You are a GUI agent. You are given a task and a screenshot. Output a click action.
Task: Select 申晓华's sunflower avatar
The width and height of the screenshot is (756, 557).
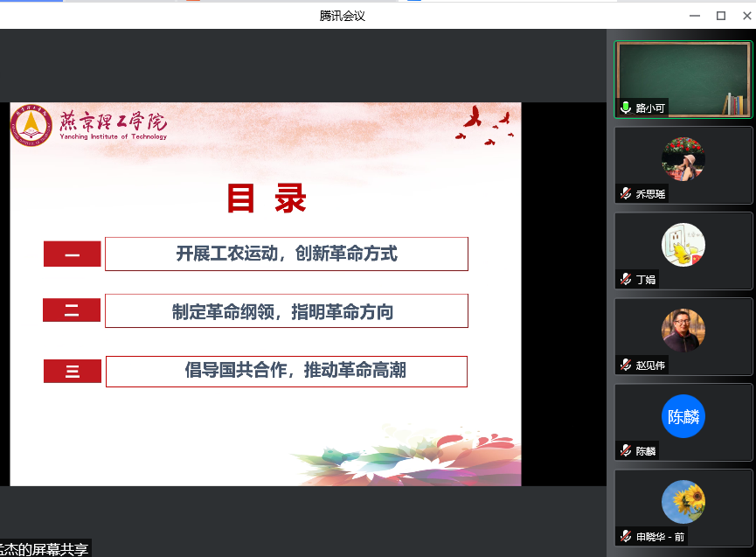(x=683, y=502)
